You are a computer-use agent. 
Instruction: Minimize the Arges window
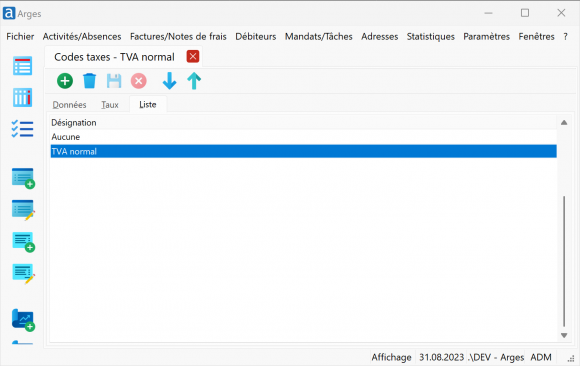pyautogui.click(x=488, y=13)
